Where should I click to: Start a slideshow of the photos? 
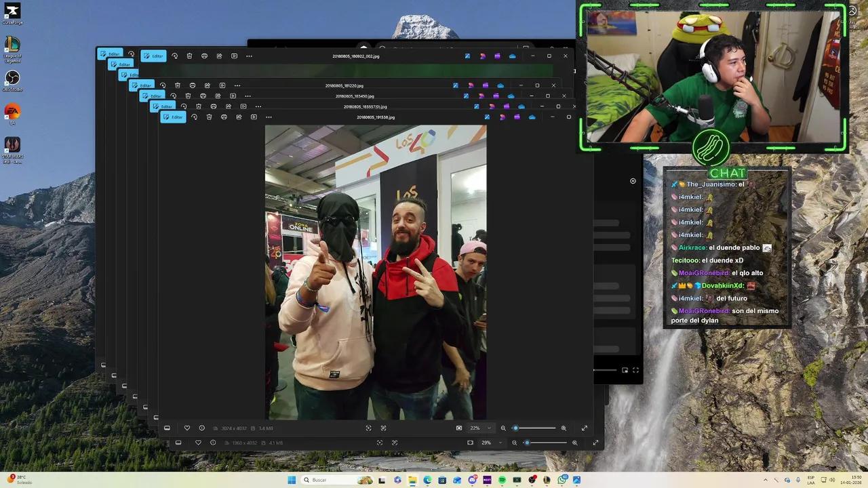click(254, 117)
